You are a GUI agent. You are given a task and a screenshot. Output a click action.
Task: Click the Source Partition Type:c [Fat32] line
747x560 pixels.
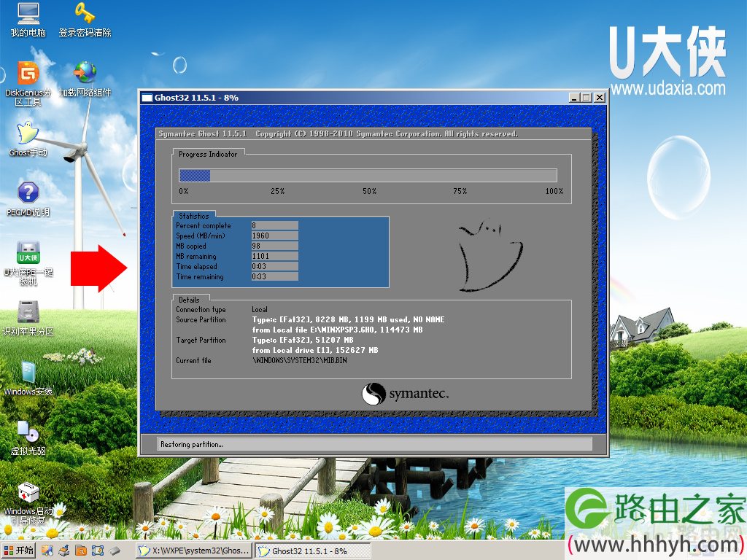click(x=348, y=319)
